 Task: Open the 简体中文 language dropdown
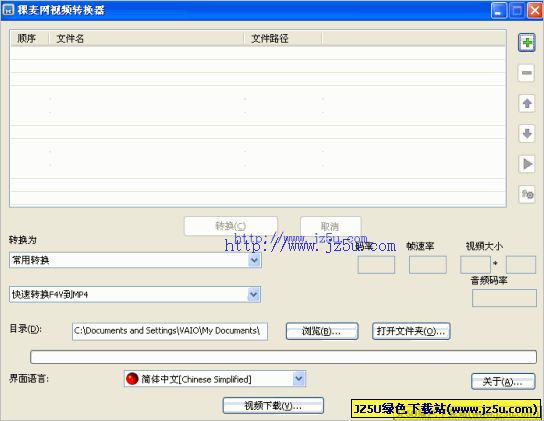pos(299,379)
